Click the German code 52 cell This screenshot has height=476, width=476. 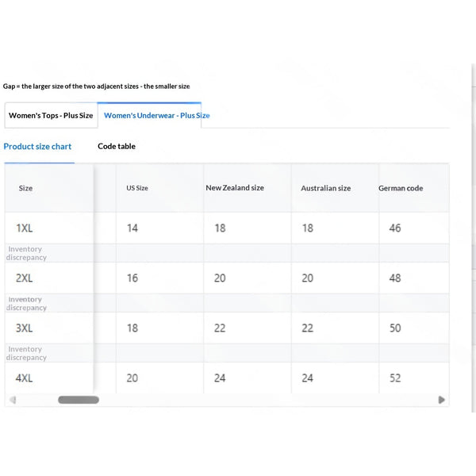coord(395,378)
